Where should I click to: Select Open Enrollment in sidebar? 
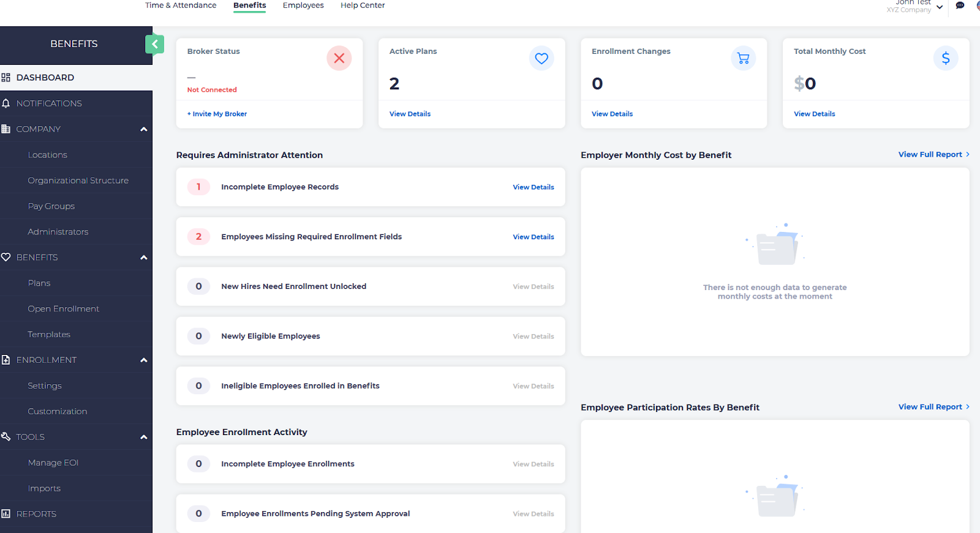(x=63, y=309)
